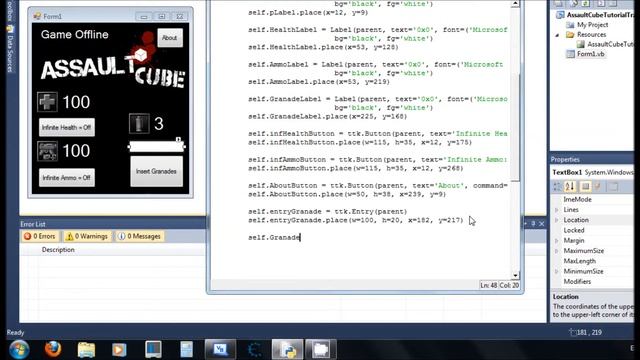Select the health value label 100
The width and height of the screenshot is (640, 360).
(76, 102)
